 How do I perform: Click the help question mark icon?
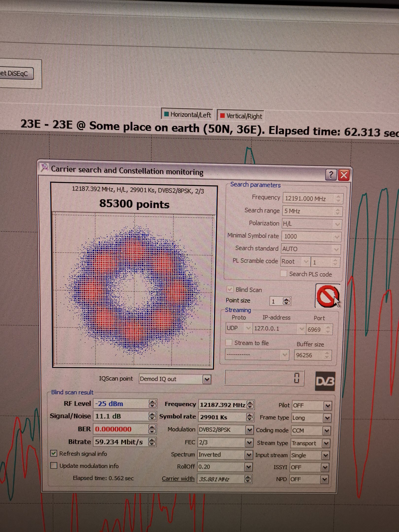331,175
